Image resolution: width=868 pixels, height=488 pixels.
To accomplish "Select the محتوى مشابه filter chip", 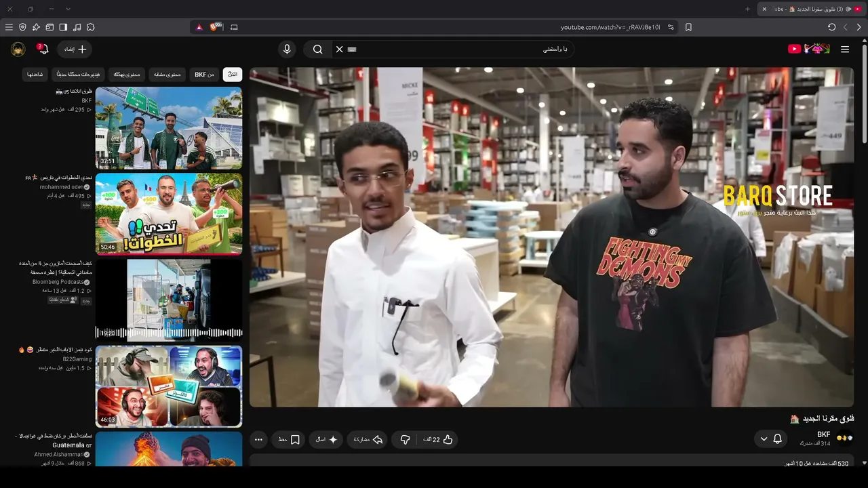I will point(167,75).
